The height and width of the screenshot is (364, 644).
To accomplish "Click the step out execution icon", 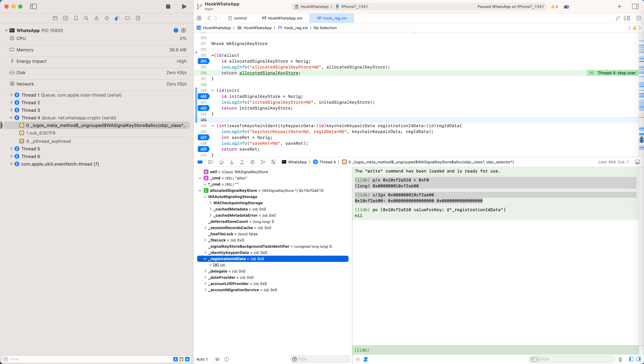I will 242,162.
